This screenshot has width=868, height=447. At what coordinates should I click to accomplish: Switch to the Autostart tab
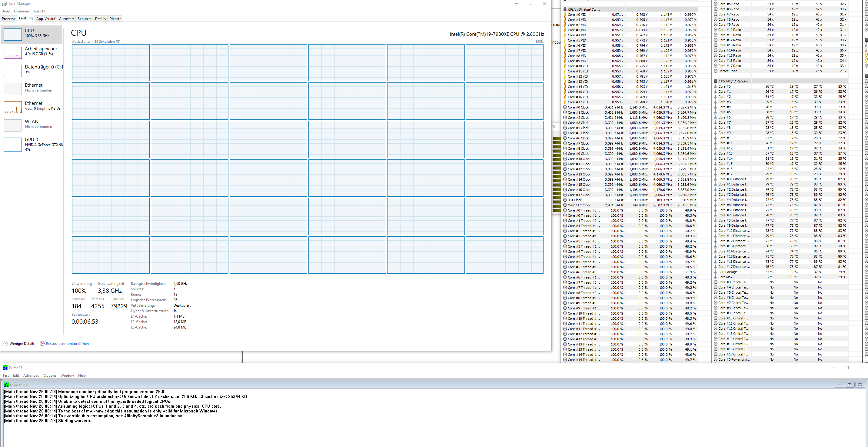(66, 19)
